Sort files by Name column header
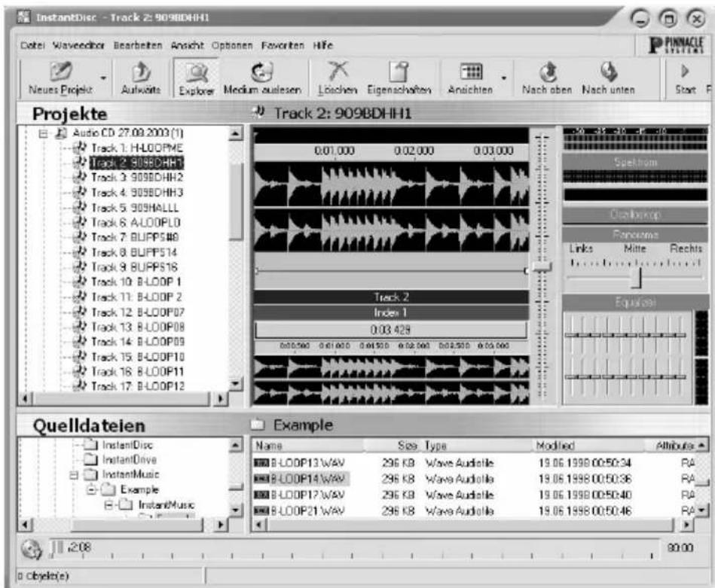715x588 pixels. tap(308, 446)
